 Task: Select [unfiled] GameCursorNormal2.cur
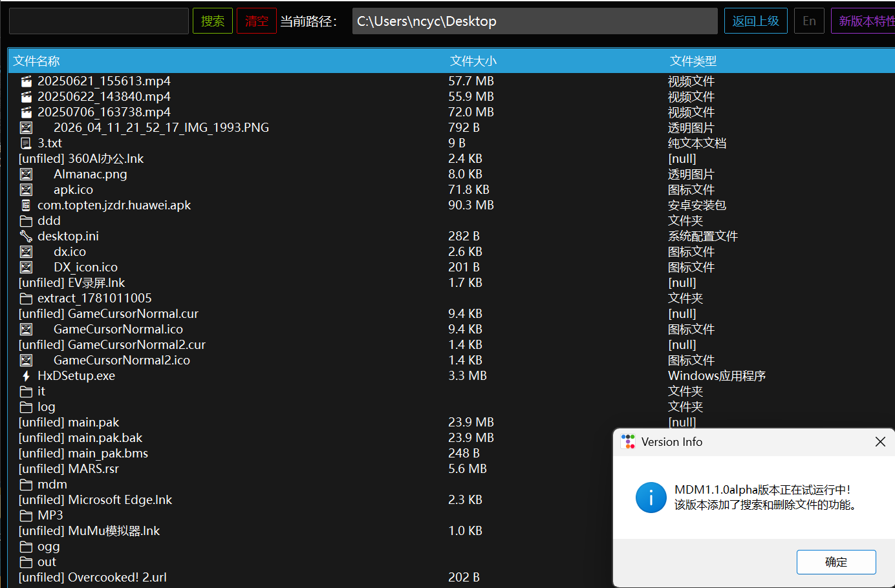[112, 345]
